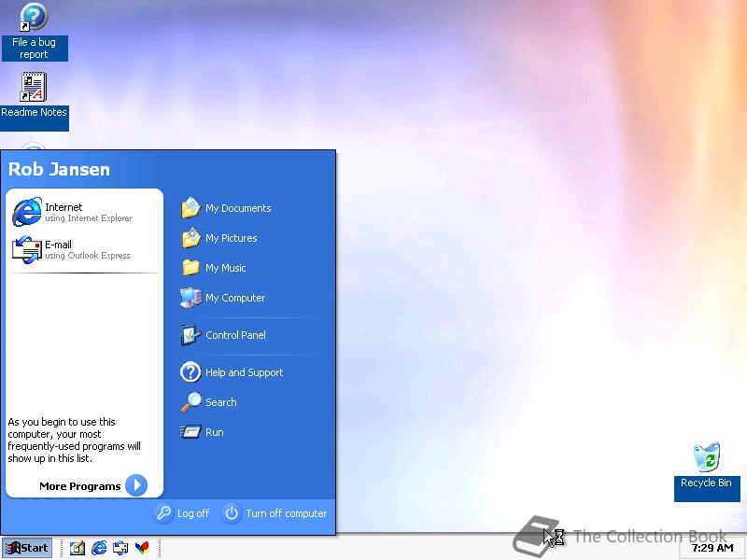Select the My Documents menu entry text
Screen dimensions: 747x560
(238, 208)
